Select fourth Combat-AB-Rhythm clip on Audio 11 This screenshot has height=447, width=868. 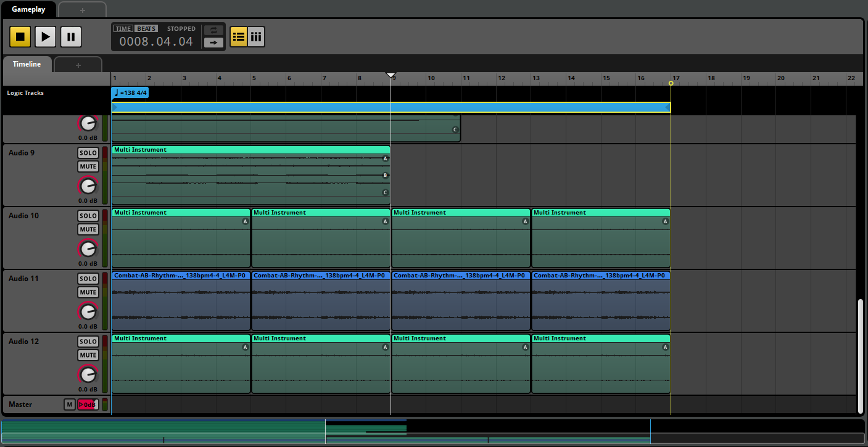(601, 301)
